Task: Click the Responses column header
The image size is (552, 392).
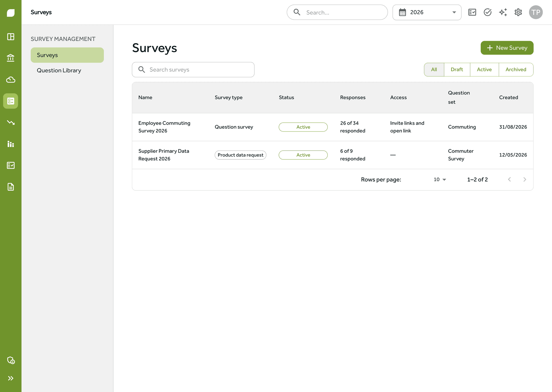Action: [352, 97]
